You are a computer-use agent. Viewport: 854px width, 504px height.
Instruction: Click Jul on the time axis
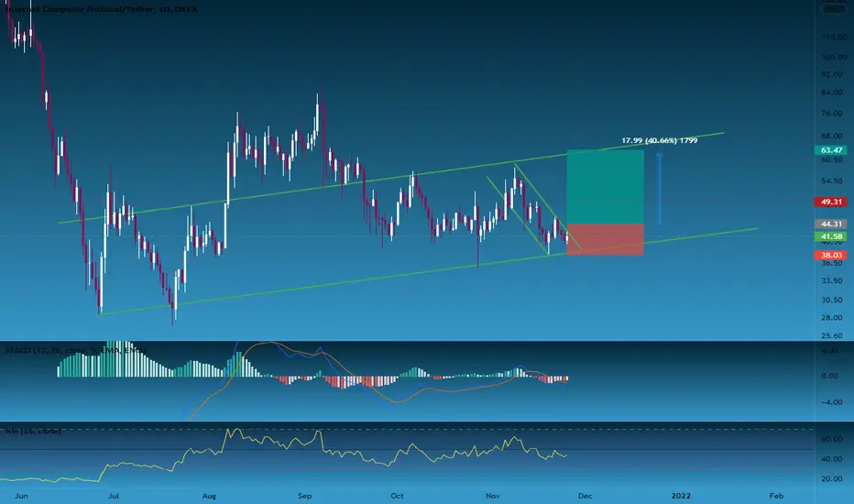pos(114,496)
